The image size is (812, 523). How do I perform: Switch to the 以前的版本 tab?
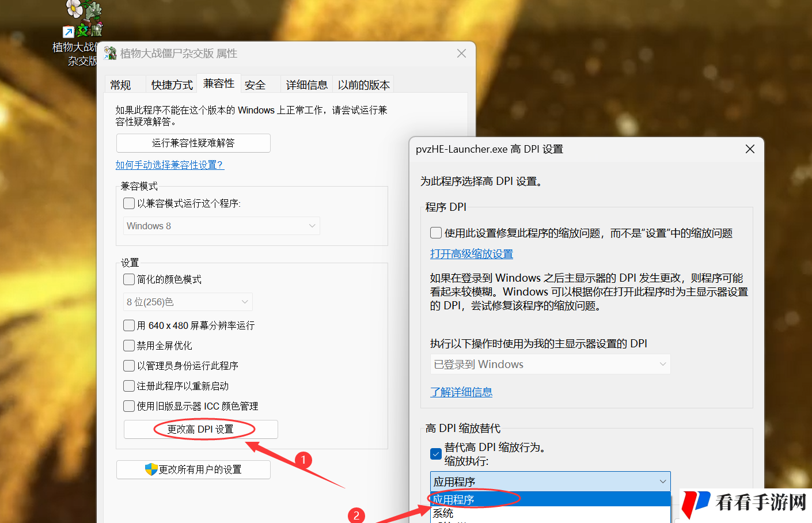(x=363, y=85)
